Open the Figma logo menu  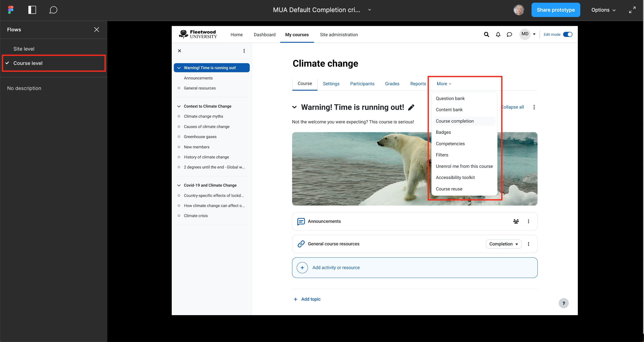point(11,10)
